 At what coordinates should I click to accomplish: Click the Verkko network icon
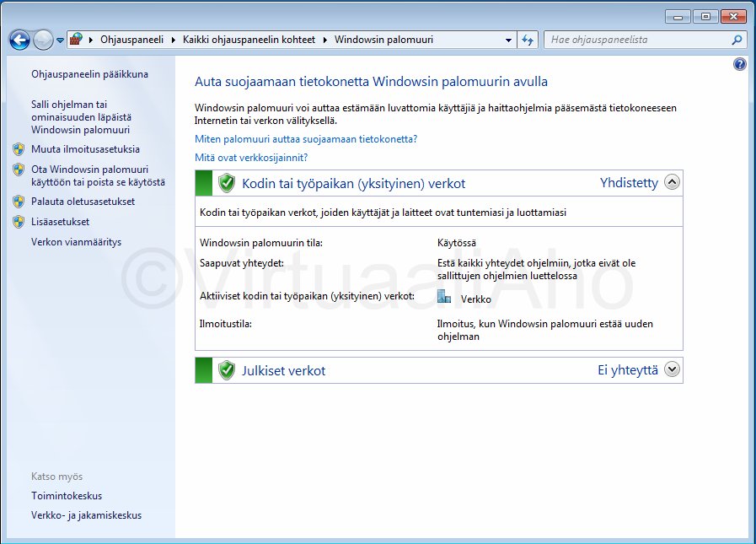[x=444, y=296]
